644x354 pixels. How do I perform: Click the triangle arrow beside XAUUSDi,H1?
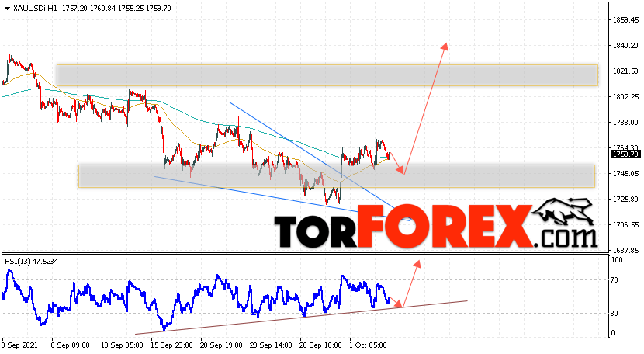[x=8, y=9]
